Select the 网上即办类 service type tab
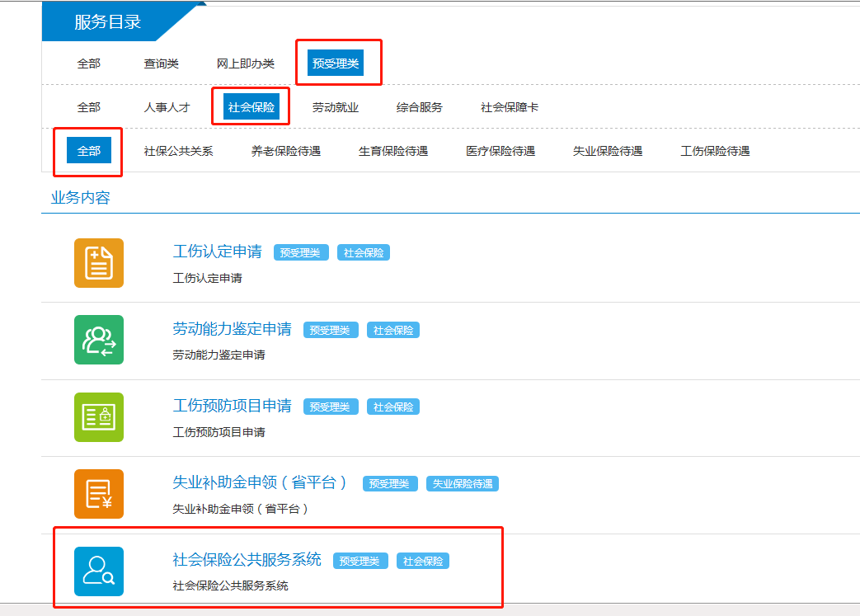 point(246,63)
